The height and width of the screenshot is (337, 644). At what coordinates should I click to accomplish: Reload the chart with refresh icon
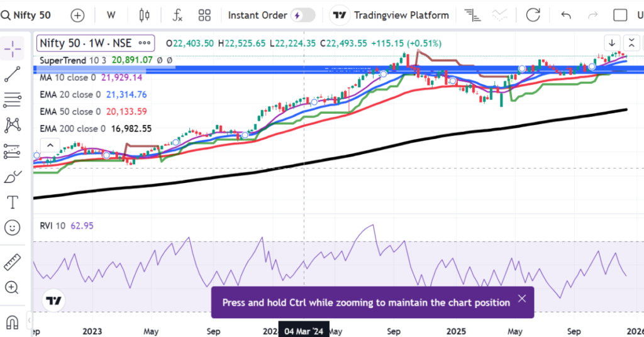(533, 16)
